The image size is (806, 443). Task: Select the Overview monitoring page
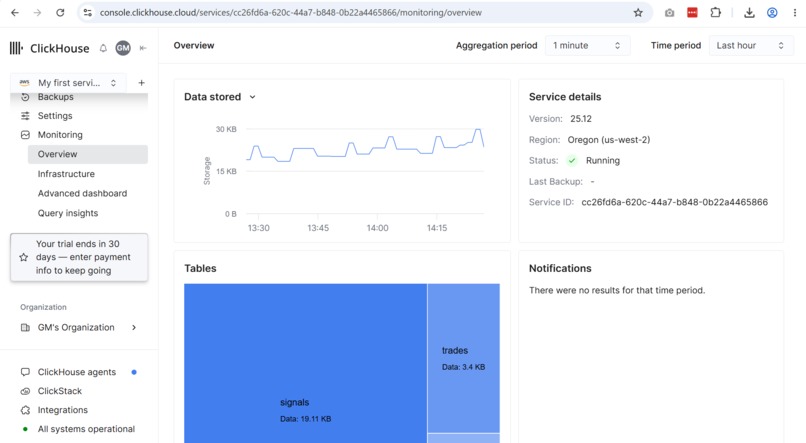click(x=88, y=154)
